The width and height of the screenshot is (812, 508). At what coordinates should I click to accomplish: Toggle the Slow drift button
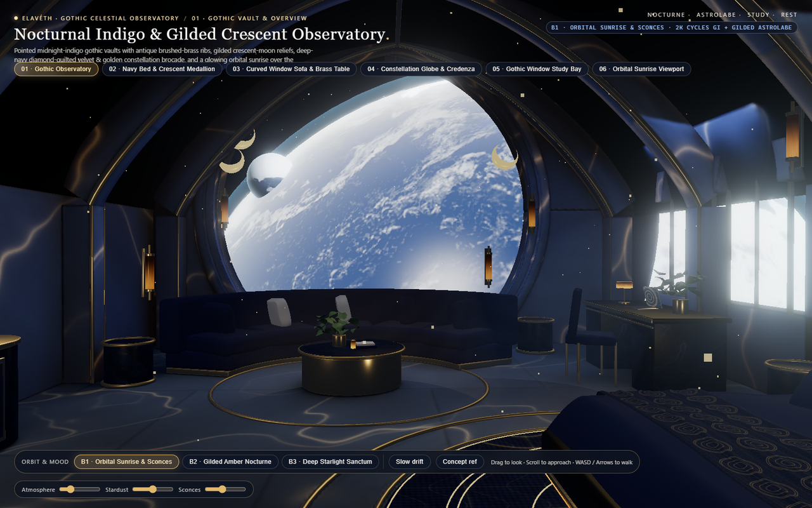[410, 462]
